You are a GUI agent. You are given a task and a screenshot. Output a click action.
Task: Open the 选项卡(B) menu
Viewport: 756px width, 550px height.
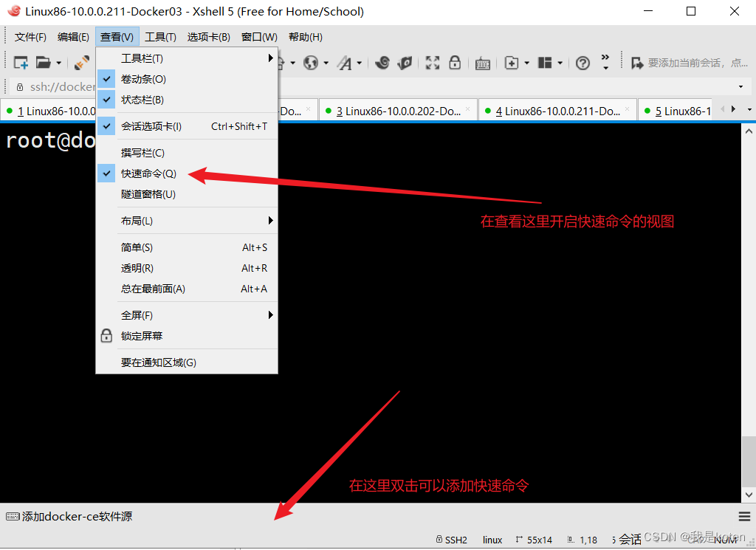pyautogui.click(x=208, y=37)
